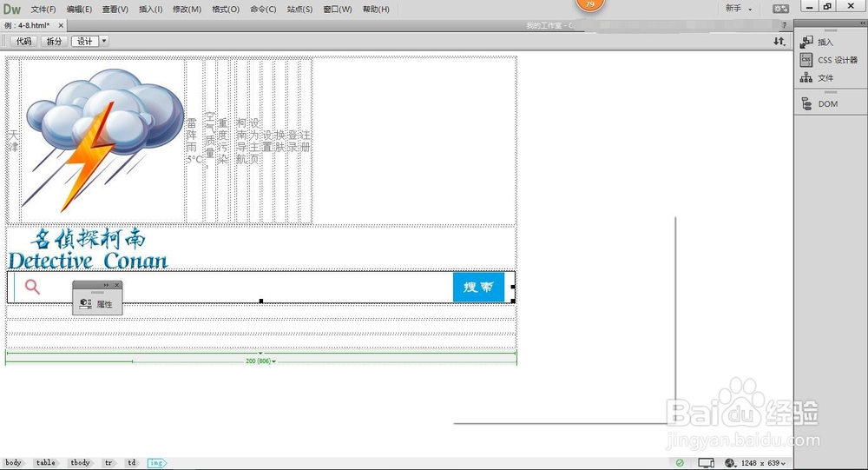Open the 新手 workspace dropdown
868x470 pixels.
pos(739,9)
